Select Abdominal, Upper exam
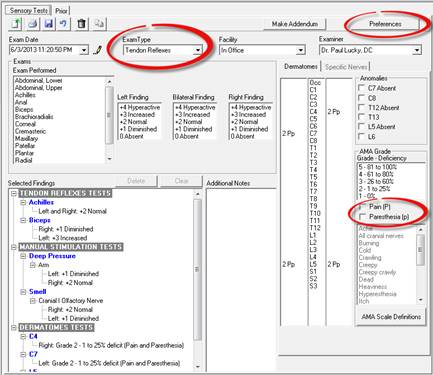 (x=38, y=88)
